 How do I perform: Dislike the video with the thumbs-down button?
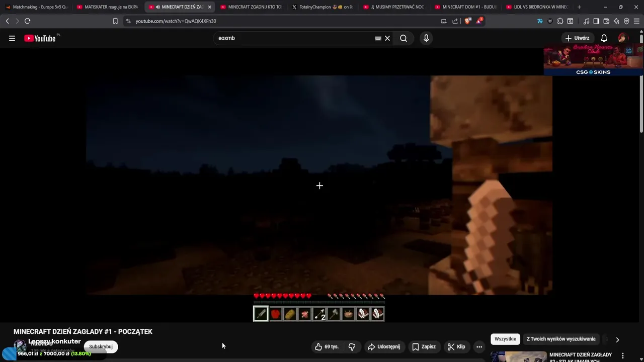[x=352, y=346]
